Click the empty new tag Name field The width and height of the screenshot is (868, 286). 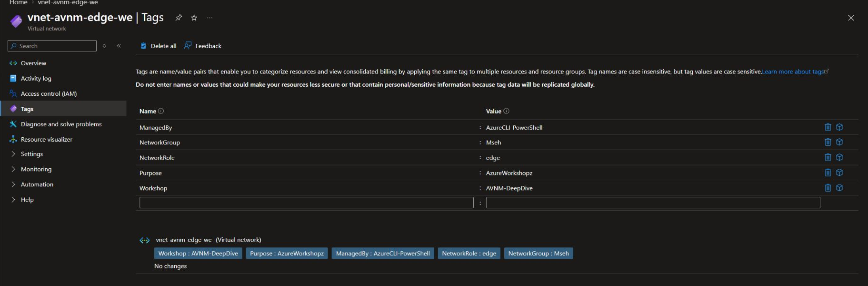[306, 203]
